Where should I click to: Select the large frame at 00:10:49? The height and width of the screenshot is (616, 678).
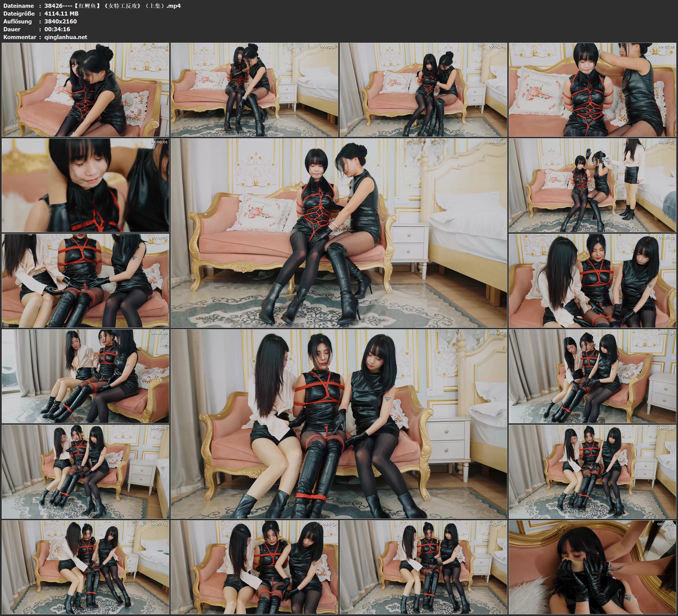tap(339, 233)
